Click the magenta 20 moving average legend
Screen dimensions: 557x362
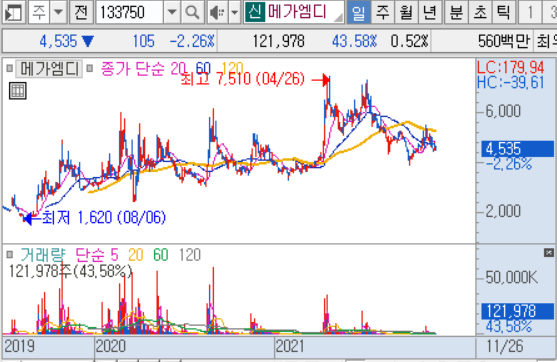[178, 69]
